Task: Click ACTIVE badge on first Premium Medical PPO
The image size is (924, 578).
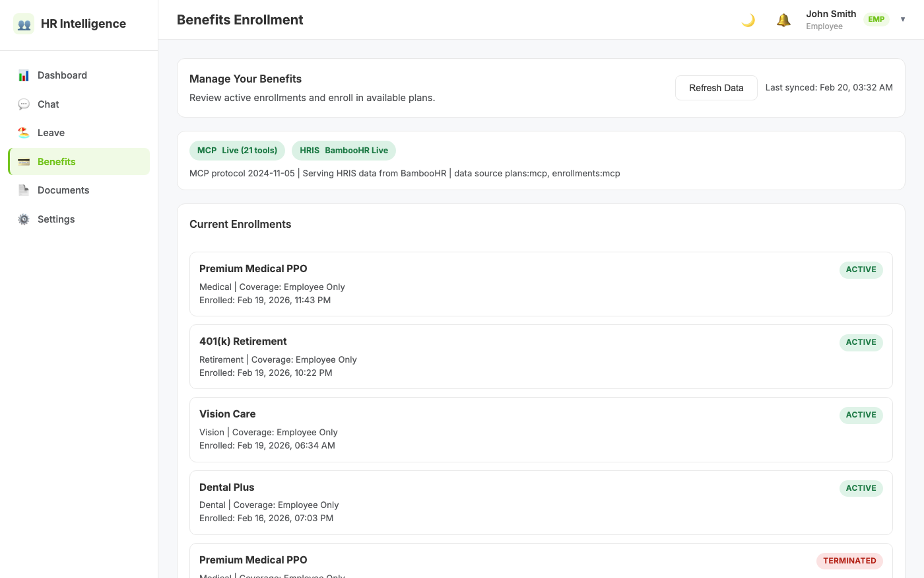Action: click(x=861, y=270)
